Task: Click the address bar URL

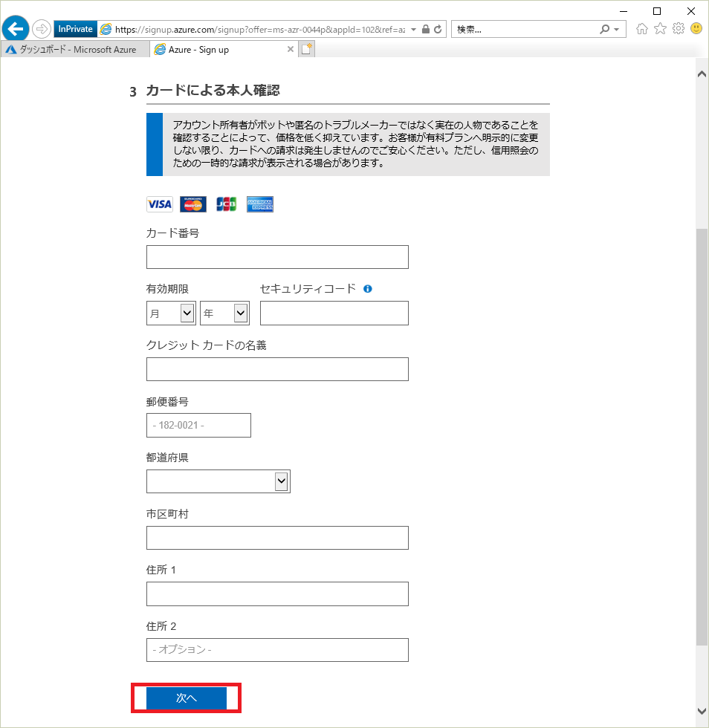Action: pos(260,29)
